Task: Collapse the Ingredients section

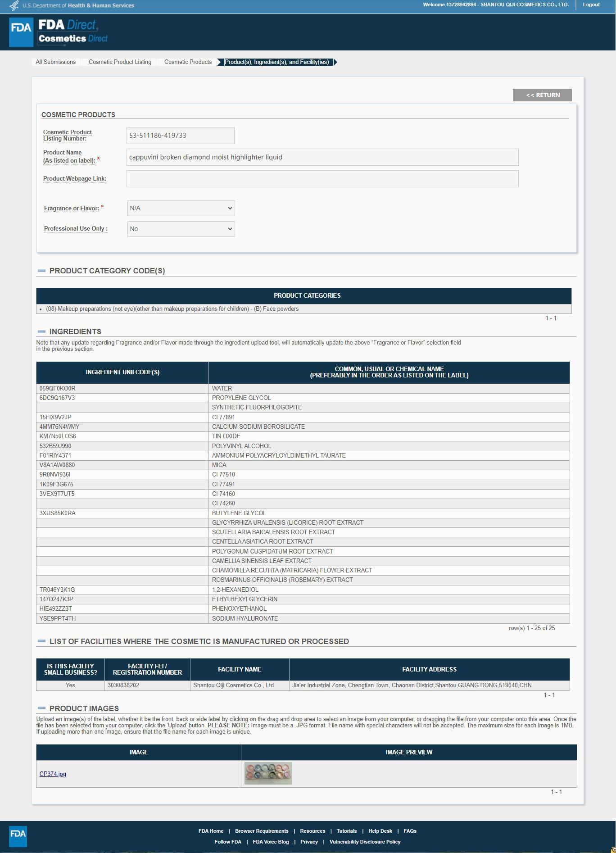Action: (x=42, y=331)
